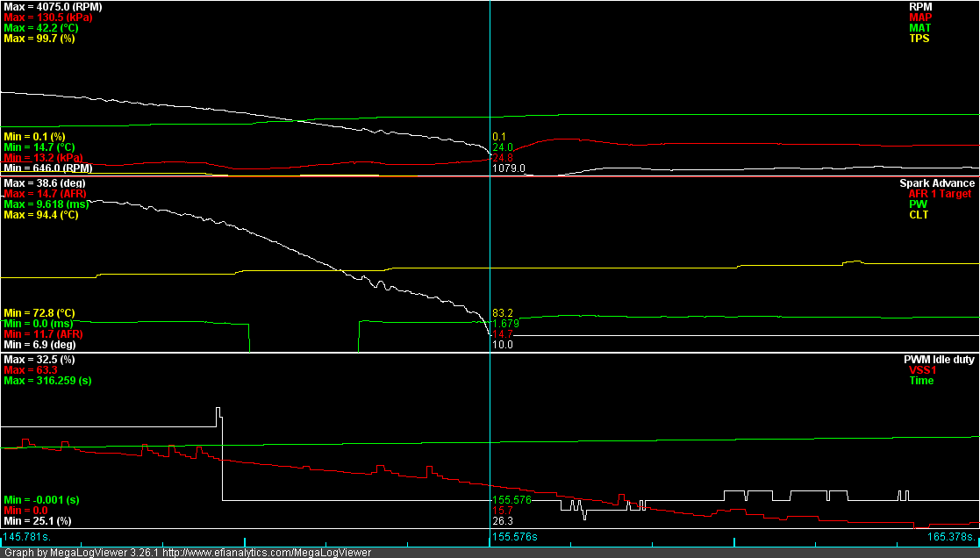Click the Min = 13.2 (kPa) readout
This screenshot has width=980, height=558.
43,157
